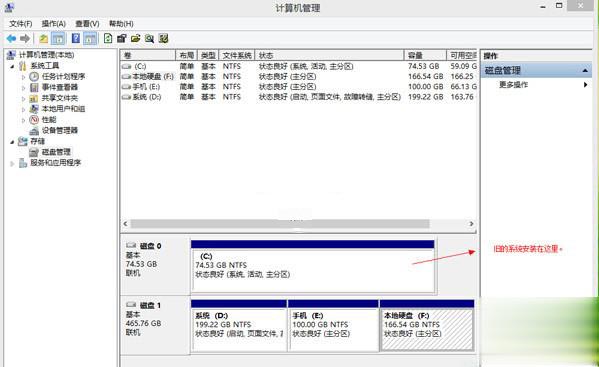This screenshot has height=367, width=599.
Task: Sort by the 文件系统 column header
Action: (236, 55)
